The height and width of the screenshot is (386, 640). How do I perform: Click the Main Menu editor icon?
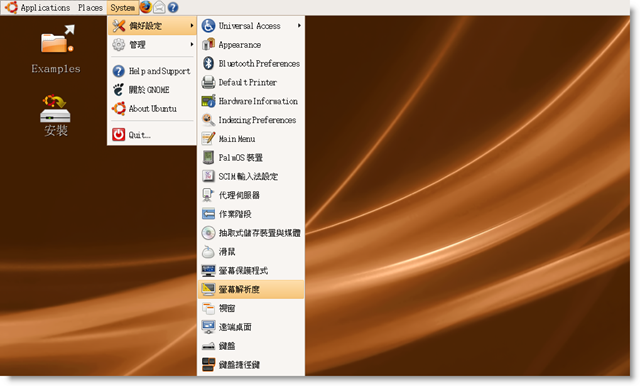[x=208, y=138]
